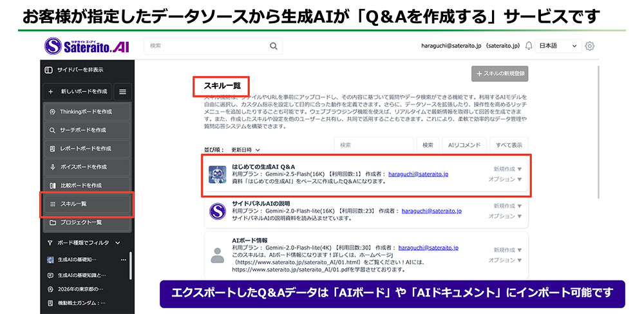Open スキル一覧 from the sidebar menu
The width and height of the screenshot is (644, 314).
click(x=87, y=204)
